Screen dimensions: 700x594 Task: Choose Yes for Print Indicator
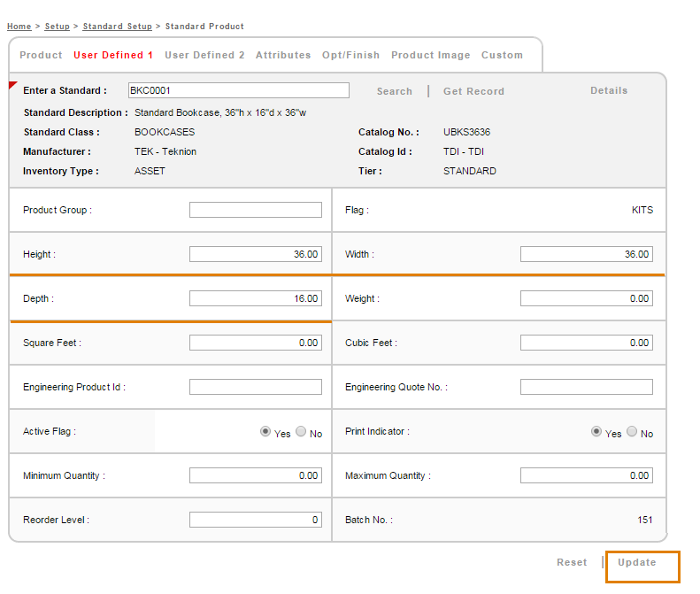596,432
